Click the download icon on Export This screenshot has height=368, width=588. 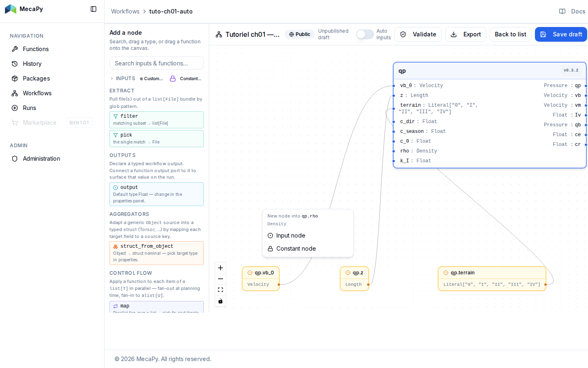(x=454, y=34)
